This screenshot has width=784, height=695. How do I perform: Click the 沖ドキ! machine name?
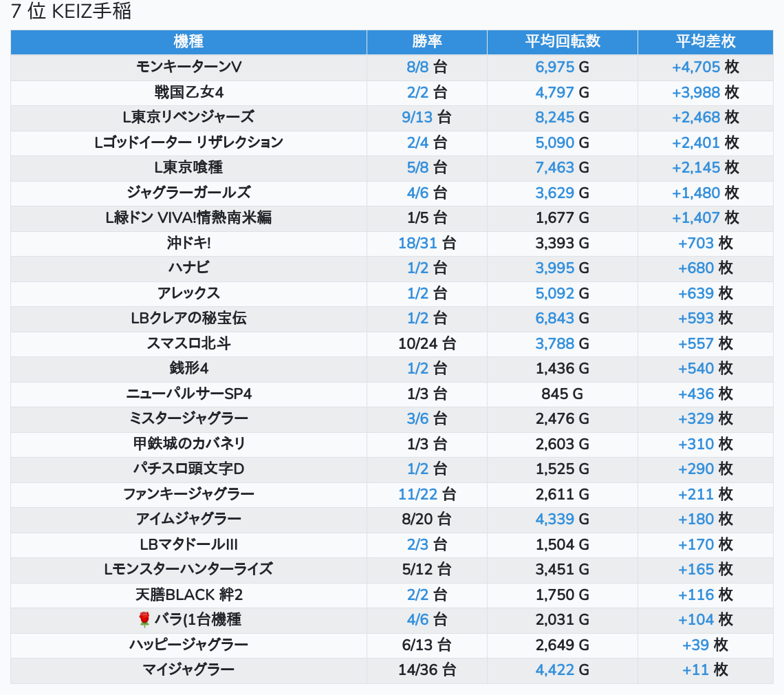pos(188,243)
